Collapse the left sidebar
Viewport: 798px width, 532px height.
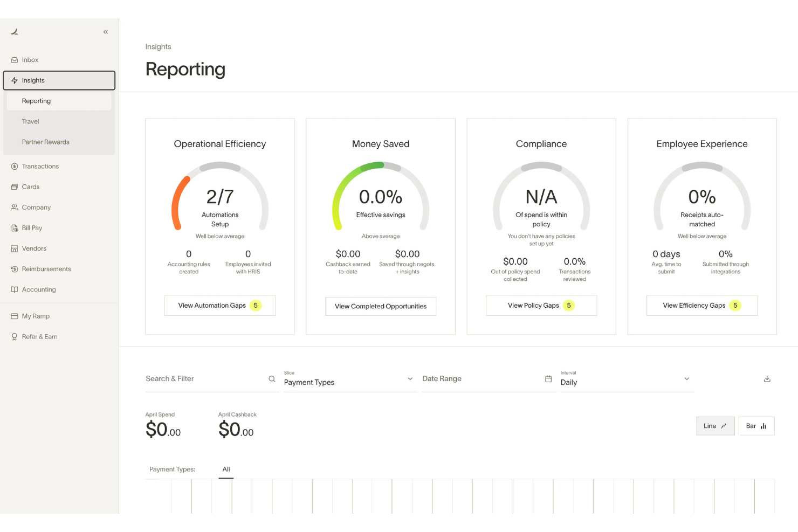(106, 32)
